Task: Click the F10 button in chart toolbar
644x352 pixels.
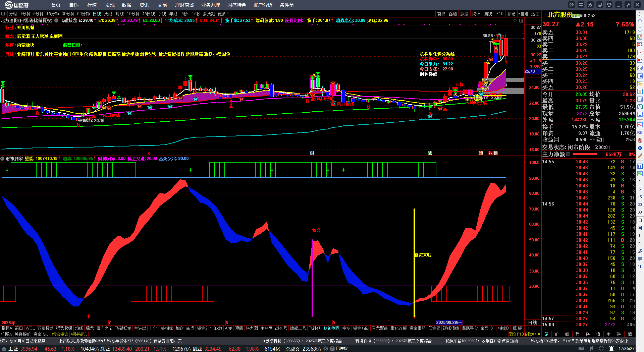Action: pos(500,14)
